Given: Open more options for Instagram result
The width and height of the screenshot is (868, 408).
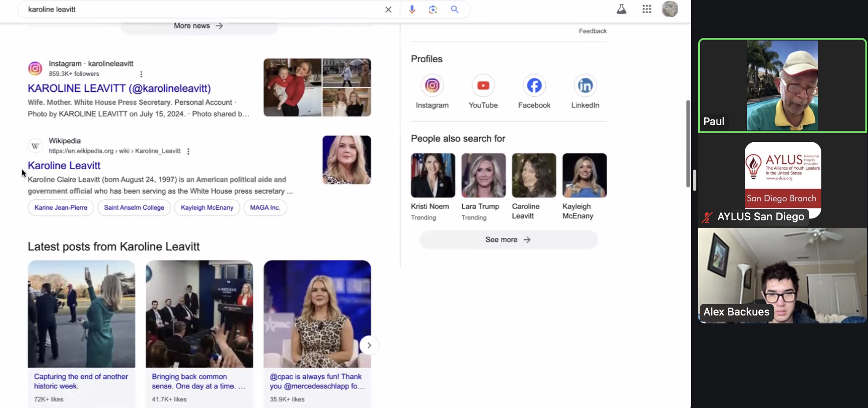Looking at the screenshot, I should (141, 74).
